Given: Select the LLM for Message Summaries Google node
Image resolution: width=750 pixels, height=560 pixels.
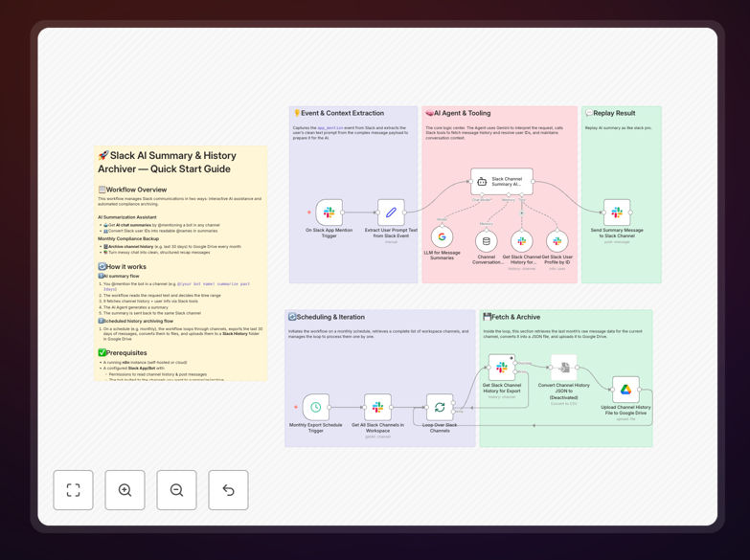Looking at the screenshot, I should tap(442, 236).
